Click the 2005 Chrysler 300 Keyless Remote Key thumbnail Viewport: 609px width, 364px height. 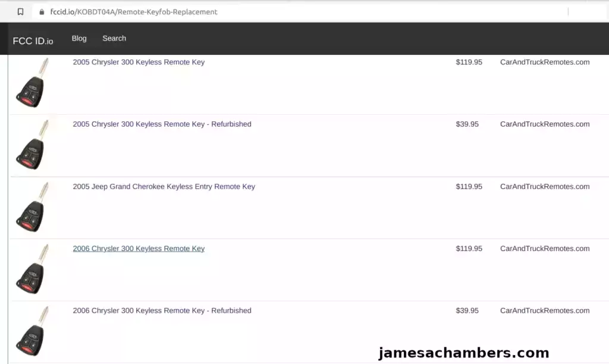(33, 83)
